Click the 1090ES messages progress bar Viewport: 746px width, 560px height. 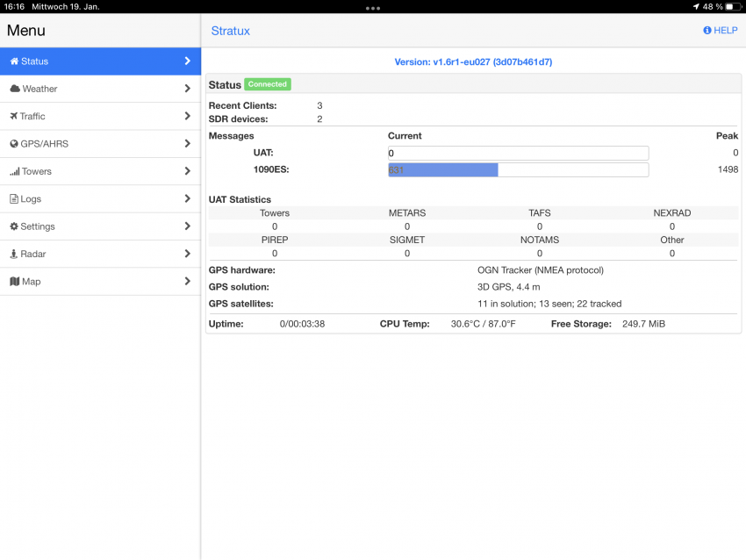click(518, 170)
